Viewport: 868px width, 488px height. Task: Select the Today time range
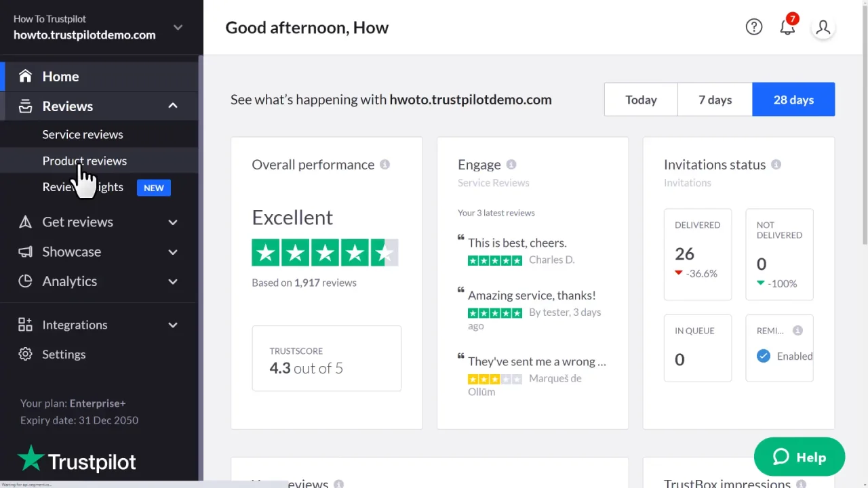(641, 100)
